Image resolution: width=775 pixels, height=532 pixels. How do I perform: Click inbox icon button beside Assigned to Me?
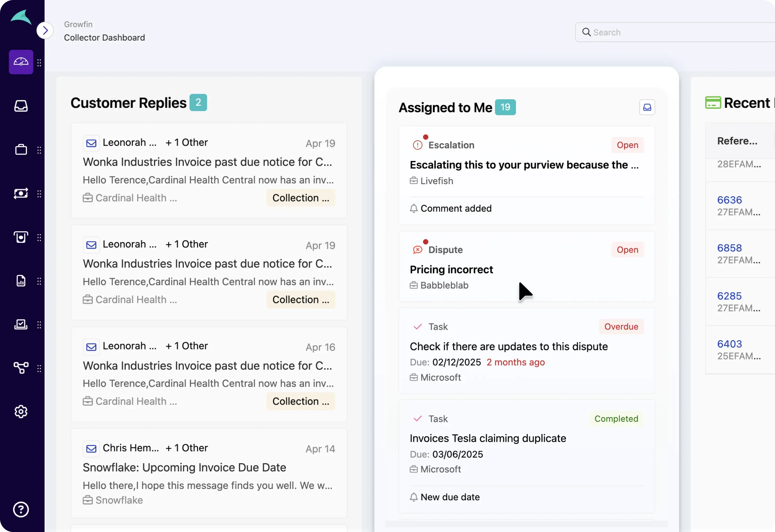click(x=647, y=107)
